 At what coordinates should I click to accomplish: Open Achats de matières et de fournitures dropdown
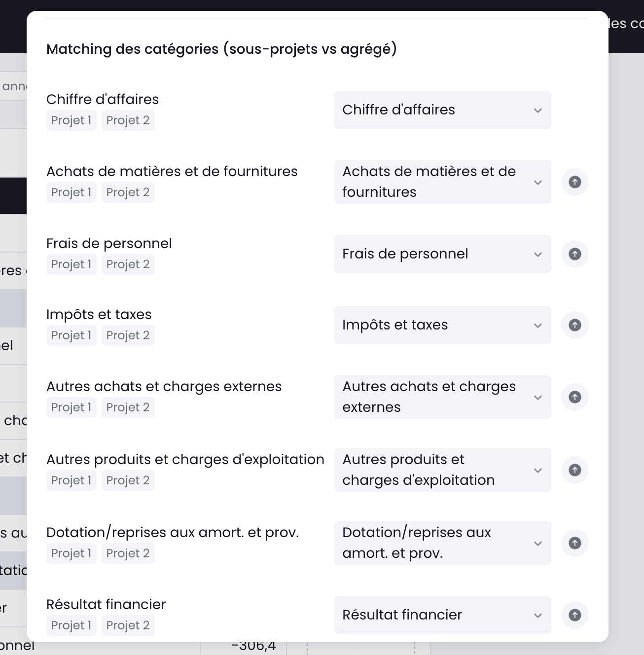click(x=443, y=182)
